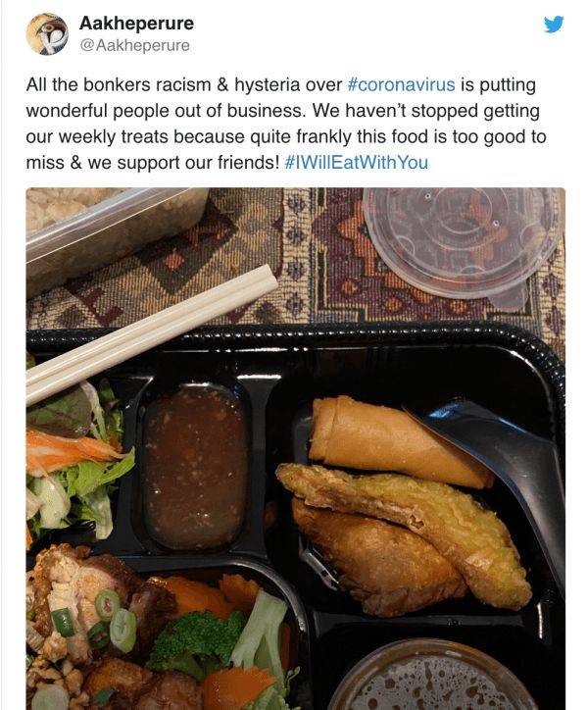Image resolution: width=588 pixels, height=710 pixels.
Task: Open the Aakheperure profile avatar
Action: point(47,34)
